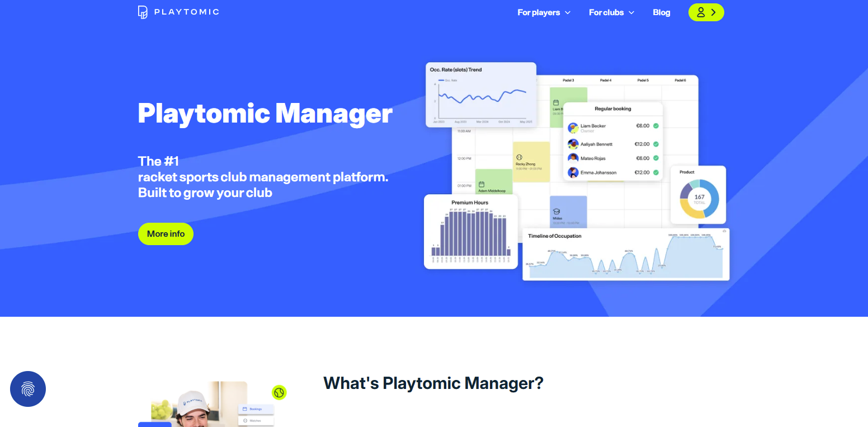
Task: Expand the For players menu
Action: 544,12
